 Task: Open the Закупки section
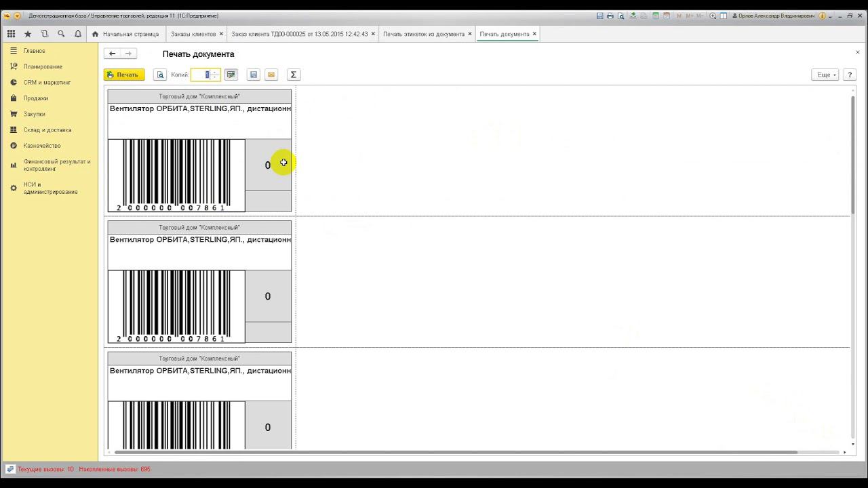pos(34,114)
